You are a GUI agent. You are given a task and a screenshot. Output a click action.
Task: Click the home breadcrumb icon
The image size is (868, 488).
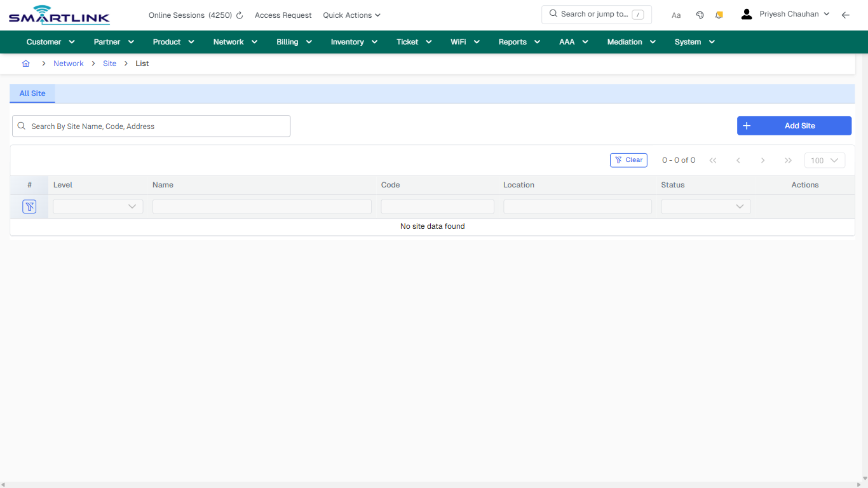[26, 63]
